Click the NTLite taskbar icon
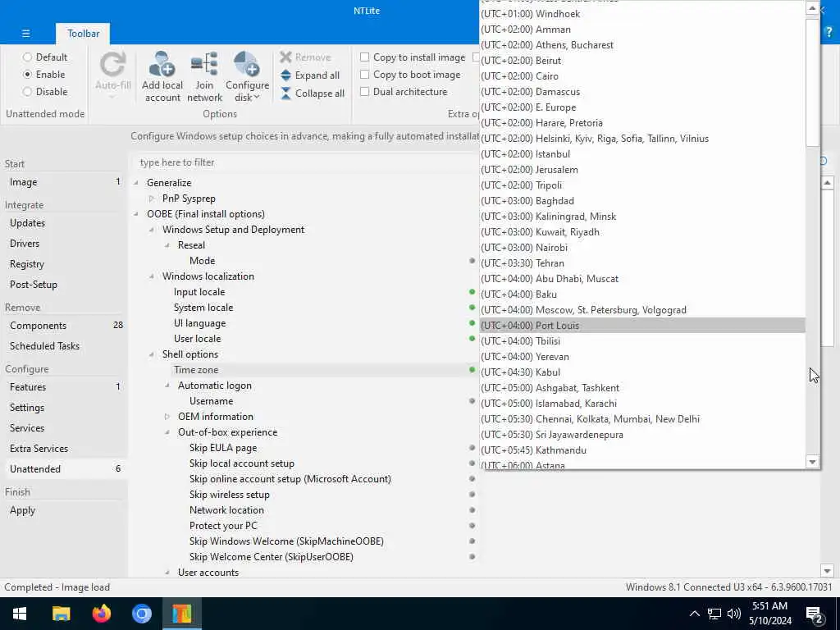 181,614
